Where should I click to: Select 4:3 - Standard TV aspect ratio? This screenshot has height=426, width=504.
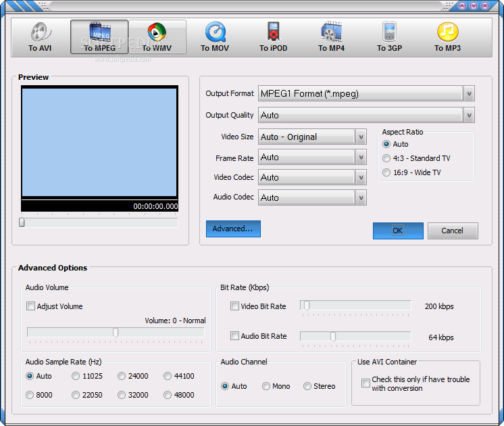pyautogui.click(x=386, y=158)
